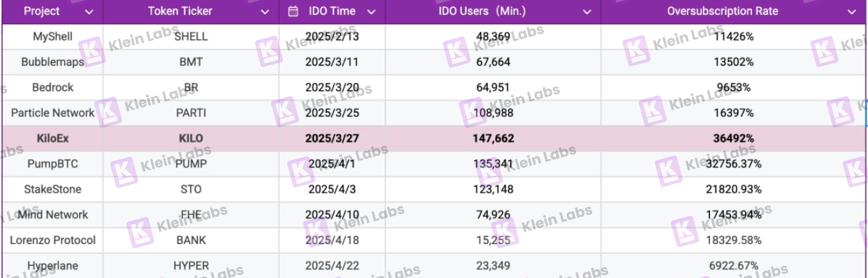Click the 108,988 IDO users cell
This screenshot has height=278, width=868.
click(x=493, y=113)
